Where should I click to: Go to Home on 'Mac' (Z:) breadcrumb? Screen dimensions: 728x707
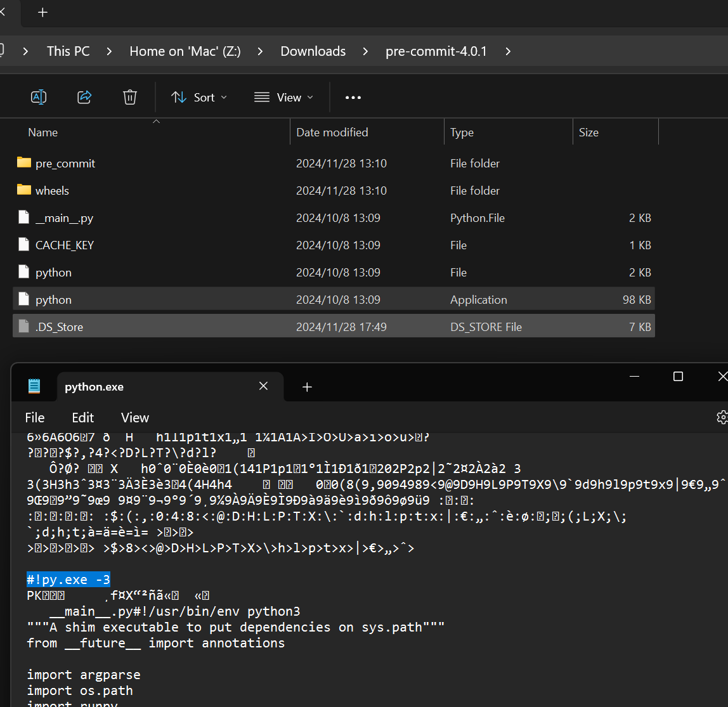185,51
